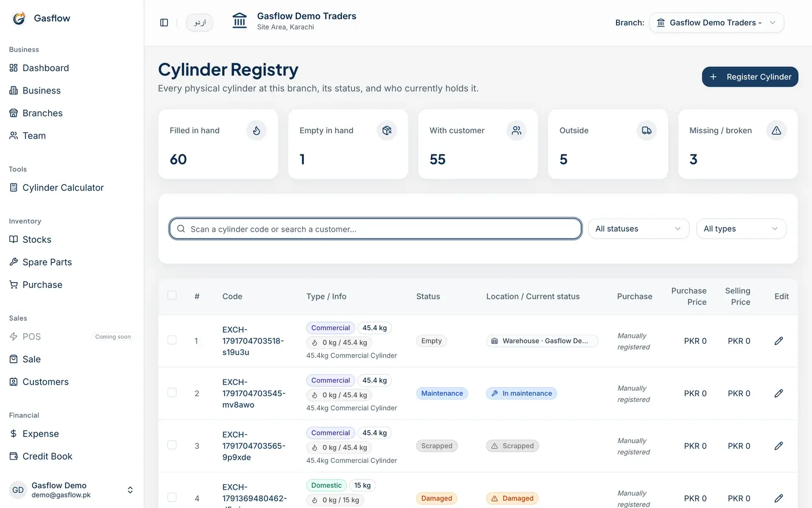
Task: Click the truck icon on Outside card
Action: 647,131
